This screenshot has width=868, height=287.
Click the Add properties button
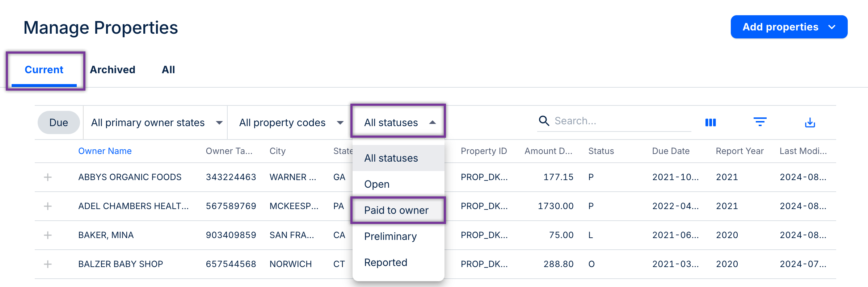[x=788, y=27]
